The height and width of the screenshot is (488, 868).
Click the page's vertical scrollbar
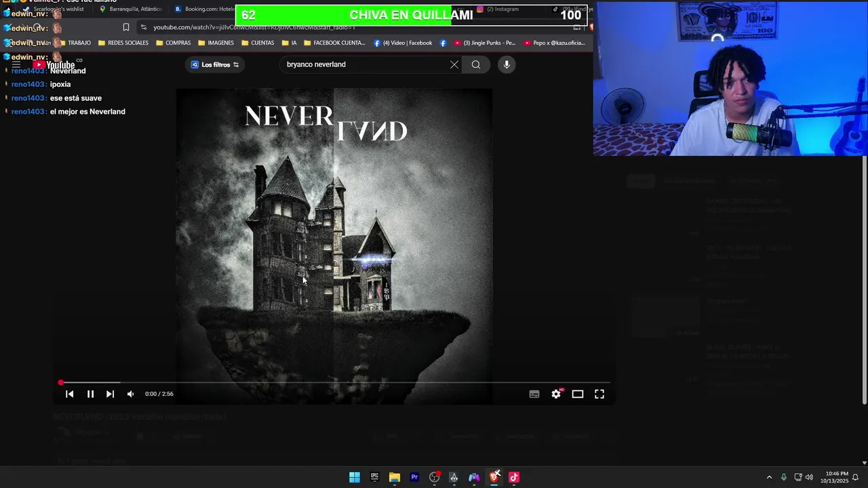coord(865,279)
